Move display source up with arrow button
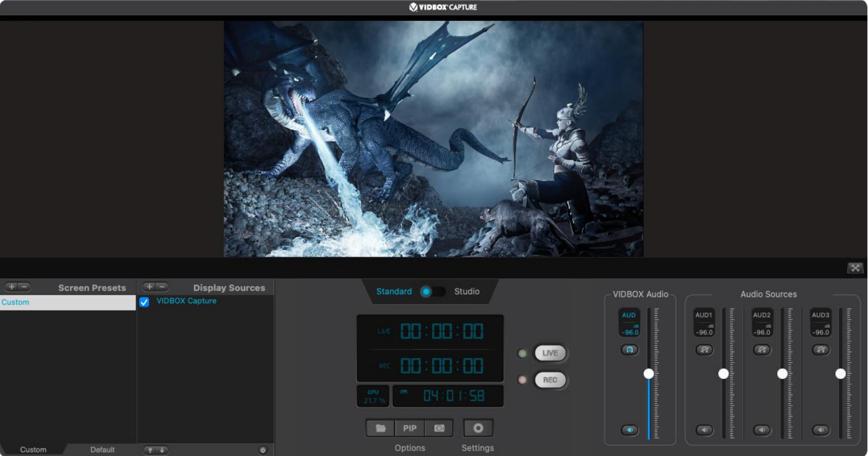868x456 pixels. [x=150, y=450]
